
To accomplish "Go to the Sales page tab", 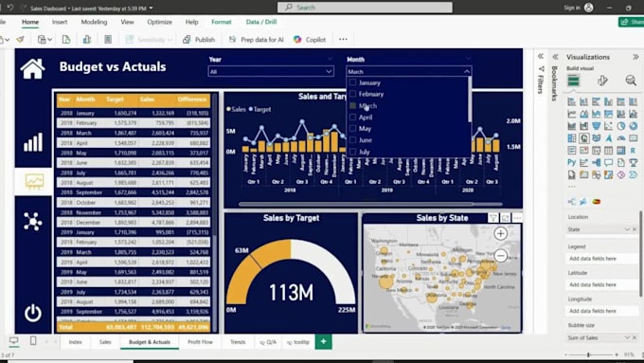I will [x=105, y=341].
